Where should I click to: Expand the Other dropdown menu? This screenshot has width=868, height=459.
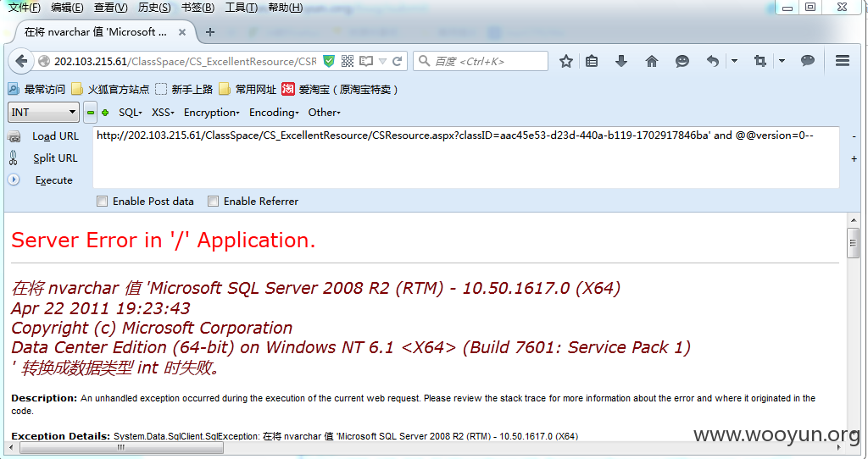[x=325, y=113]
